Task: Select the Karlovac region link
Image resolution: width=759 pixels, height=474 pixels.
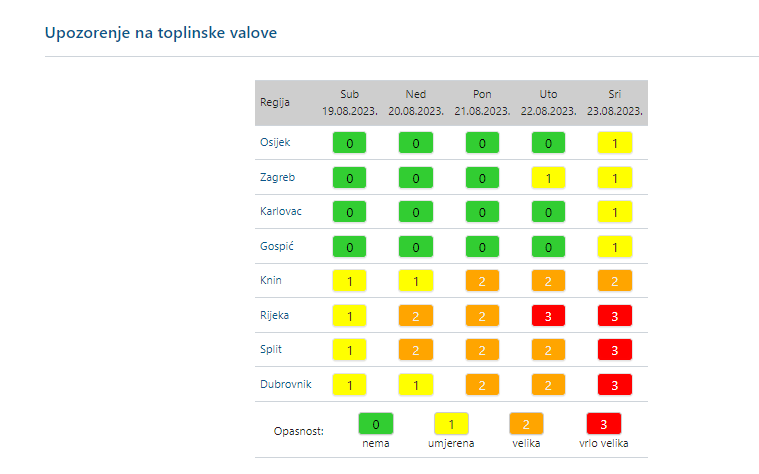Action: click(x=280, y=213)
